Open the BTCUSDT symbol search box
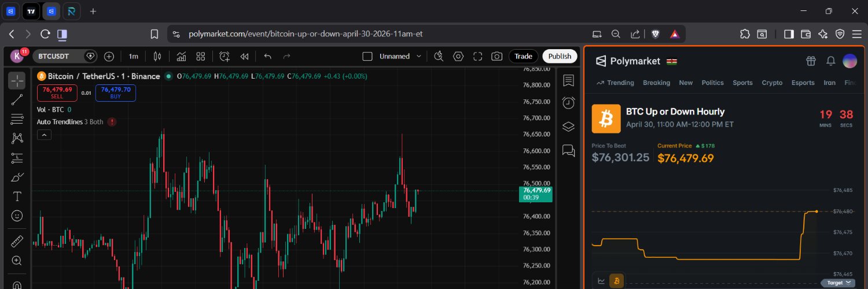The width and height of the screenshot is (868, 289). 64,56
